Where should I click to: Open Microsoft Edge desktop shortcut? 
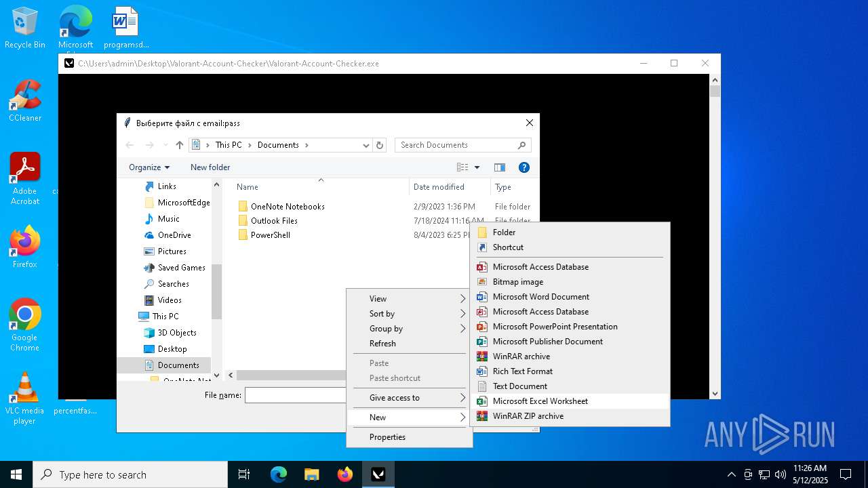tap(75, 28)
